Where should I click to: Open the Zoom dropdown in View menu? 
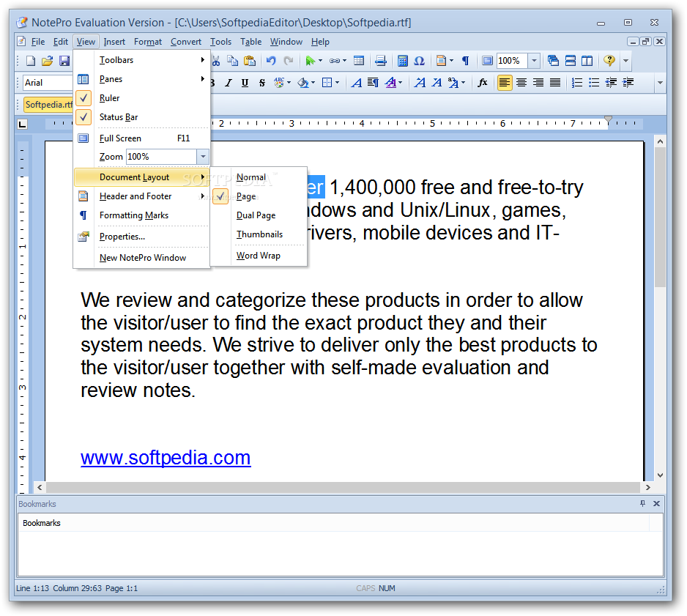tap(203, 157)
